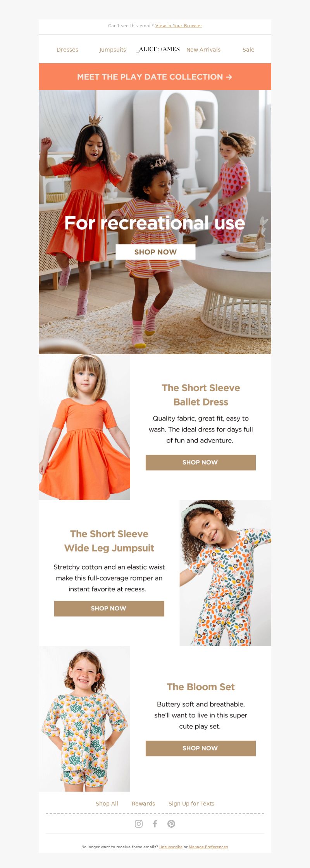Go to New Arrivals in header
310x868 pixels.
(203, 50)
